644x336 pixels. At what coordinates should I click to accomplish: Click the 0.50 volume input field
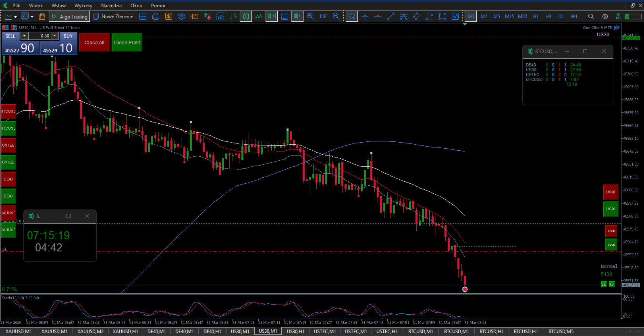point(39,36)
